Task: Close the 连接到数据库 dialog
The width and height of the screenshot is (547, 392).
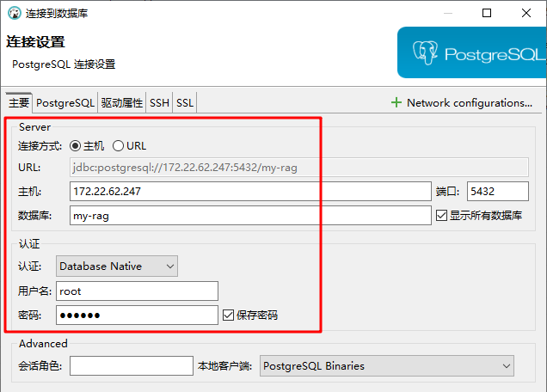Action: point(527,13)
